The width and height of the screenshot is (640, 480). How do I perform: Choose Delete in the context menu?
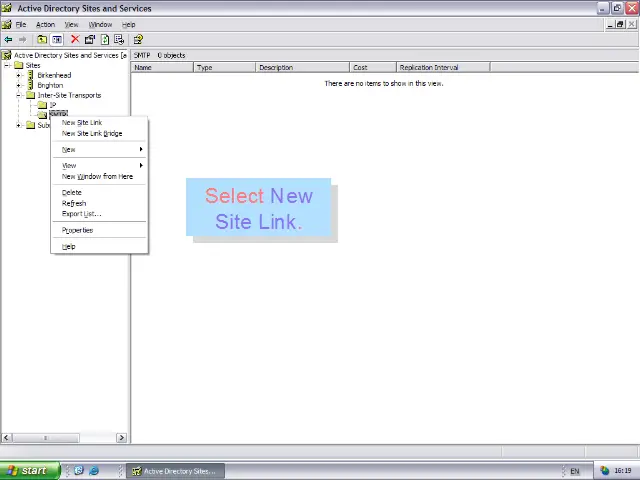coord(99,192)
